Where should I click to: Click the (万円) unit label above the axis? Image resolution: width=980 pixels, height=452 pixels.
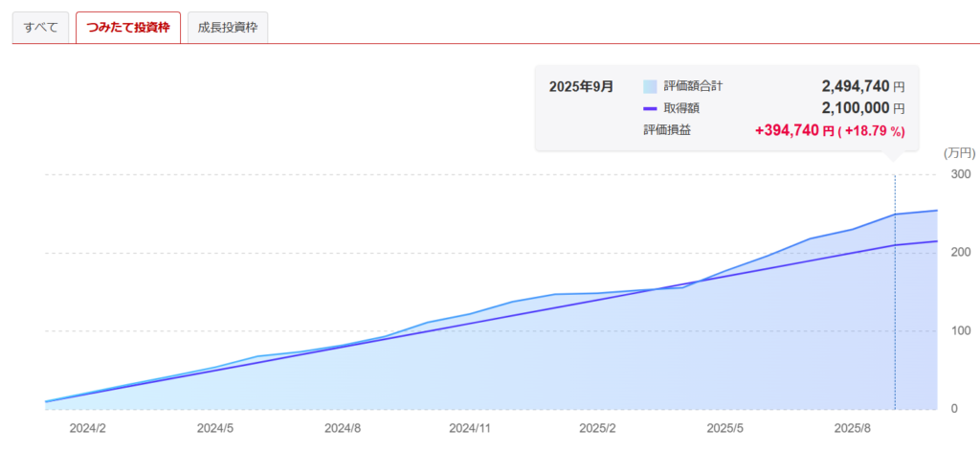coord(958,153)
